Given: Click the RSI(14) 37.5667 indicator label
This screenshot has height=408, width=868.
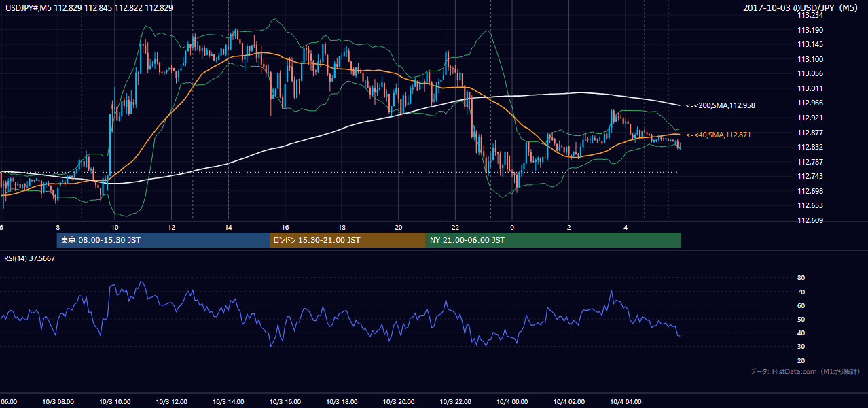Looking at the screenshot, I should (x=30, y=258).
